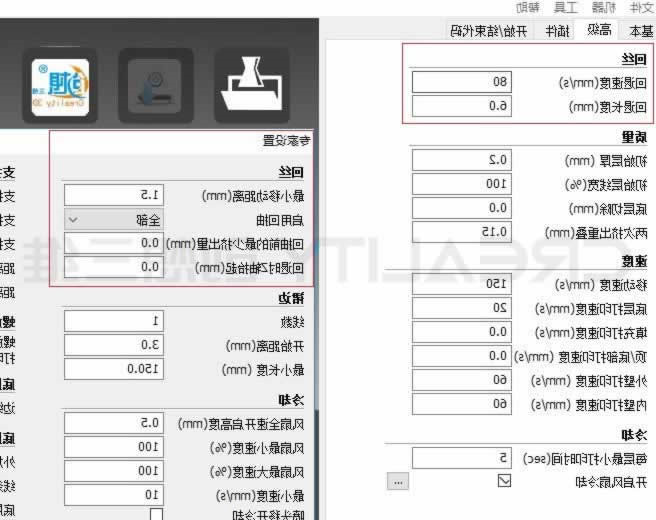656x520 pixels.
Task: Click the 最小移动距离 field showing 1.5
Action: (114, 195)
